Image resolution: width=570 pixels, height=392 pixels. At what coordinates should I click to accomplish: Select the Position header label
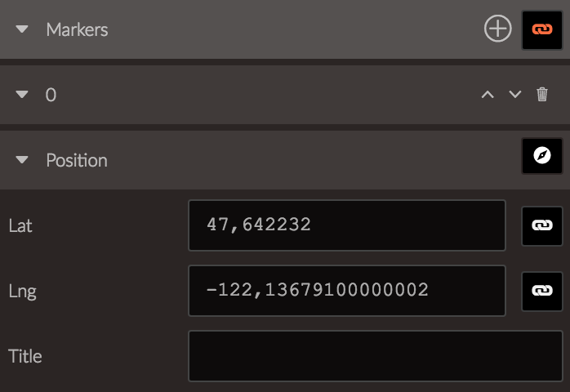pos(77,160)
